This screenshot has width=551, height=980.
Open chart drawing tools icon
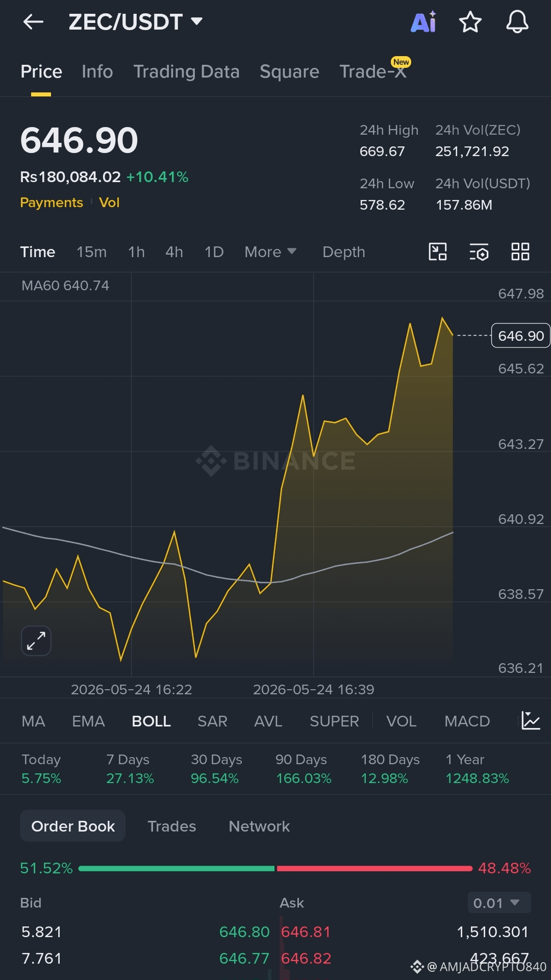pos(438,252)
